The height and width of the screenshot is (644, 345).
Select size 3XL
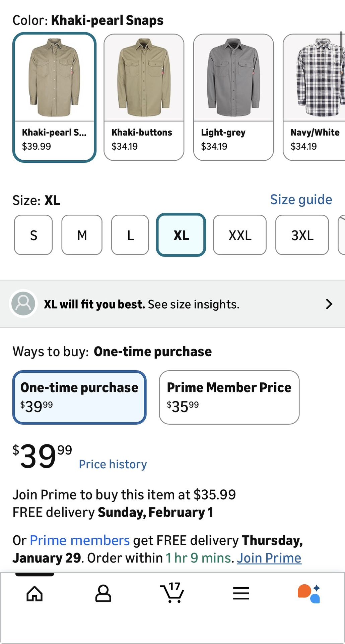tap(302, 235)
